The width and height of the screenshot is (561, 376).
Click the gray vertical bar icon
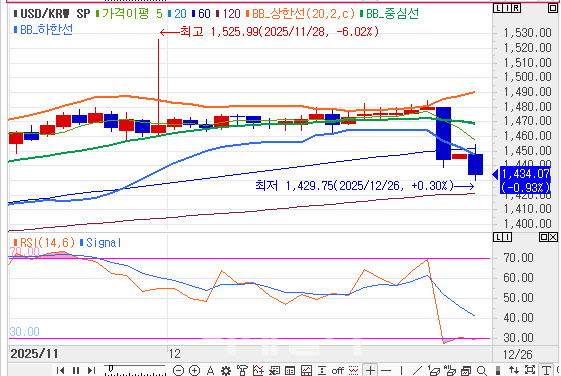pos(498,371)
